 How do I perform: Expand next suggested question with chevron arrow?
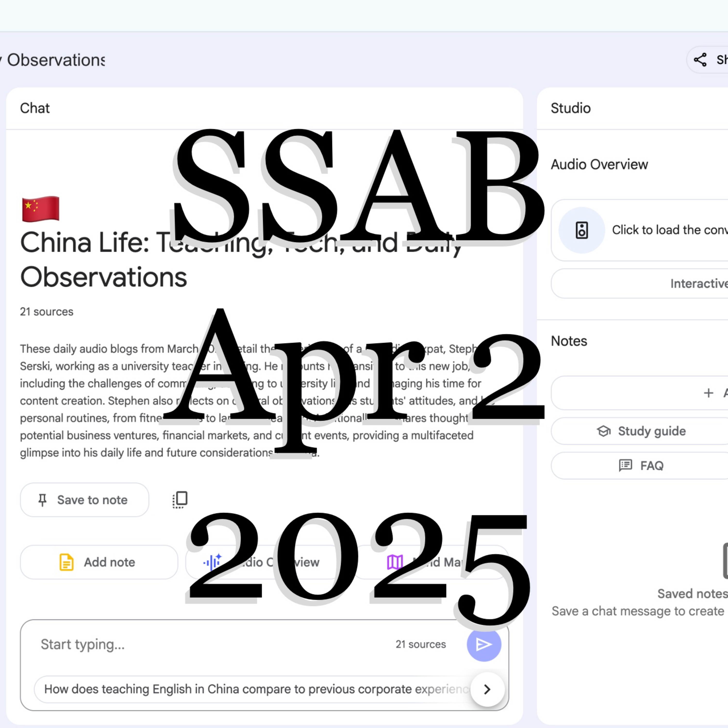[487, 689]
